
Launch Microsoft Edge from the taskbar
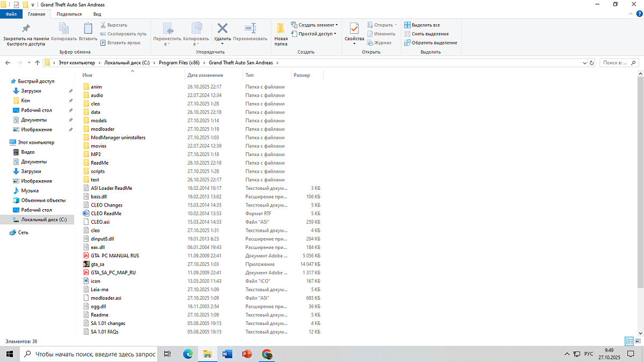[x=188, y=354]
